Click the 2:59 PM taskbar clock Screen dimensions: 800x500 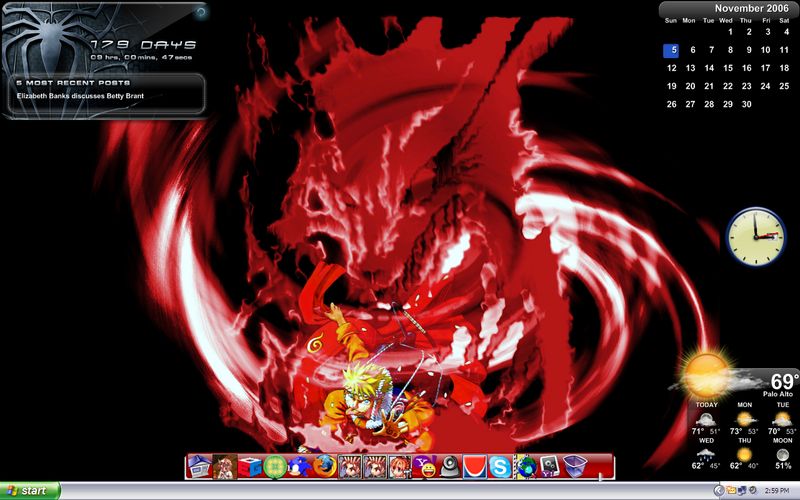click(777, 491)
